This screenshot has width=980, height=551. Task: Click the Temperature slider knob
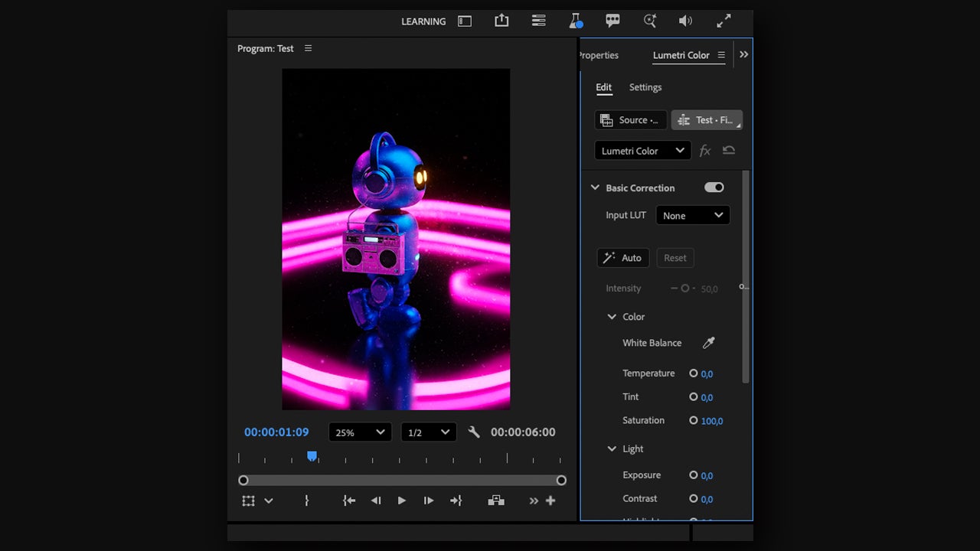pos(694,373)
